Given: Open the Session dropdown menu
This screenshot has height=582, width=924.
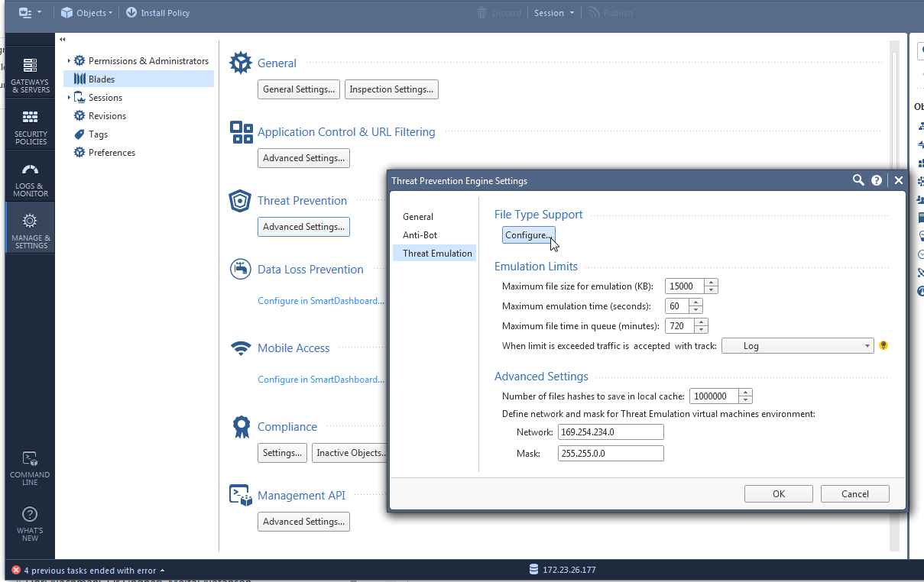Looking at the screenshot, I should [x=553, y=12].
